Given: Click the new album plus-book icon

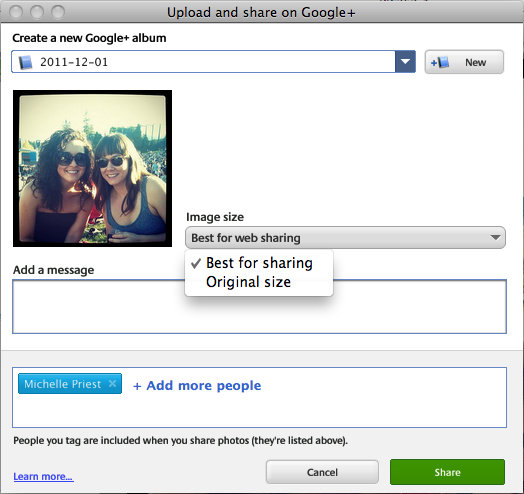Looking at the screenshot, I should click(440, 62).
